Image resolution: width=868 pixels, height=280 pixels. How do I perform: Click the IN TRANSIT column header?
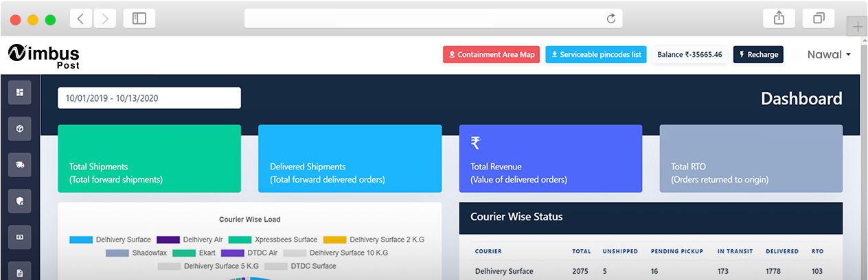735,252
